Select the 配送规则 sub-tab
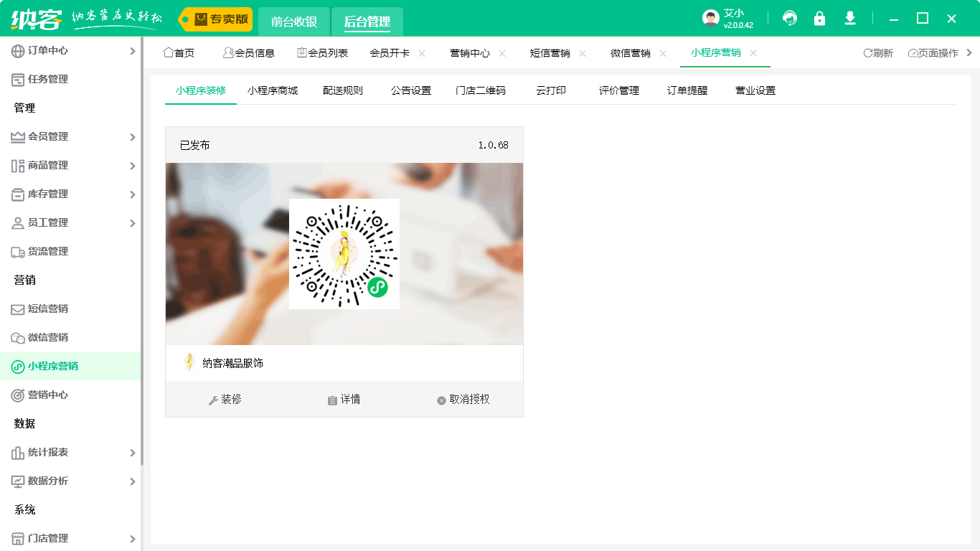 click(x=343, y=90)
